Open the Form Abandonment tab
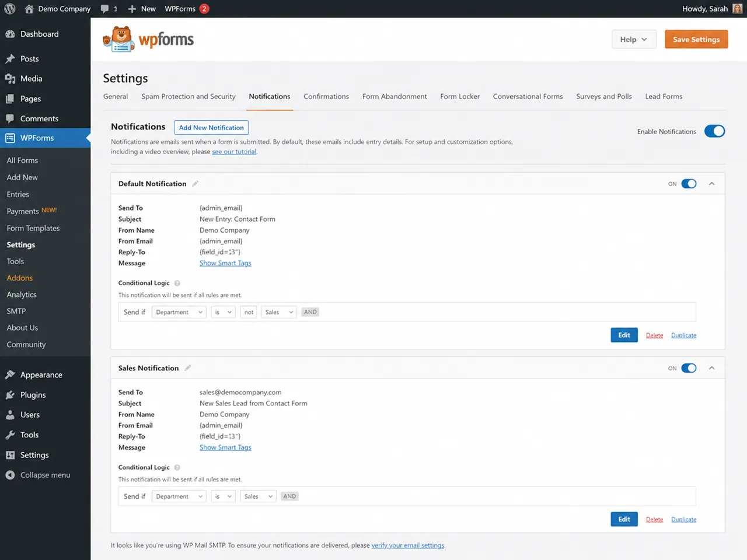Screen dimensions: 747x560 pos(395,97)
